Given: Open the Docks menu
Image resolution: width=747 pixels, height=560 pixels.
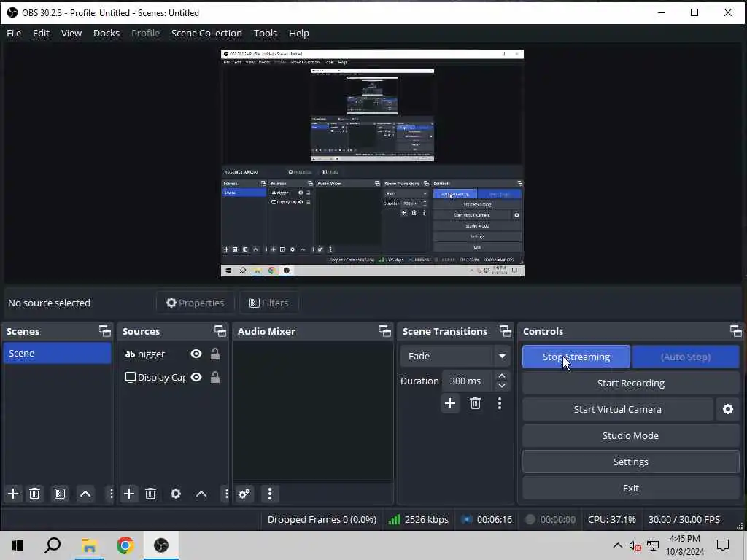Looking at the screenshot, I should 107,33.
